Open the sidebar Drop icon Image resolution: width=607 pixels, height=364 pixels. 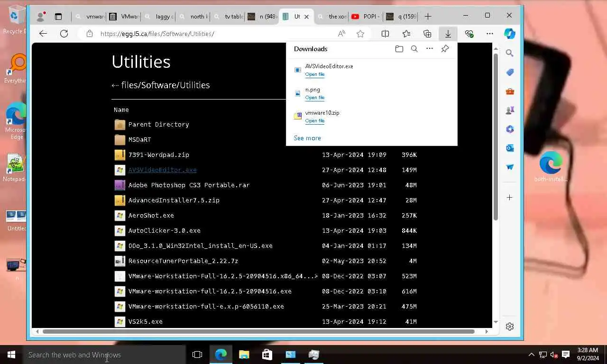pos(510,167)
